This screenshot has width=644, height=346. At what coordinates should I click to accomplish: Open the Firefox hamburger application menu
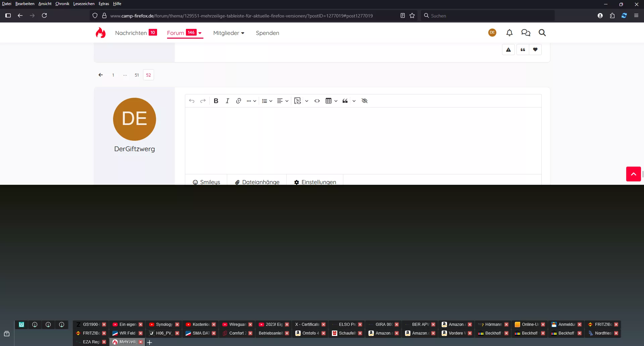tap(636, 15)
